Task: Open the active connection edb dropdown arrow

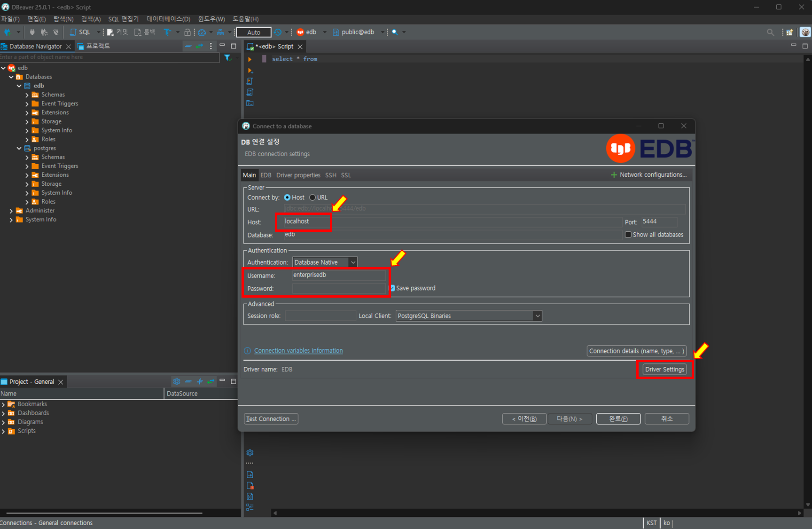Action: click(325, 32)
